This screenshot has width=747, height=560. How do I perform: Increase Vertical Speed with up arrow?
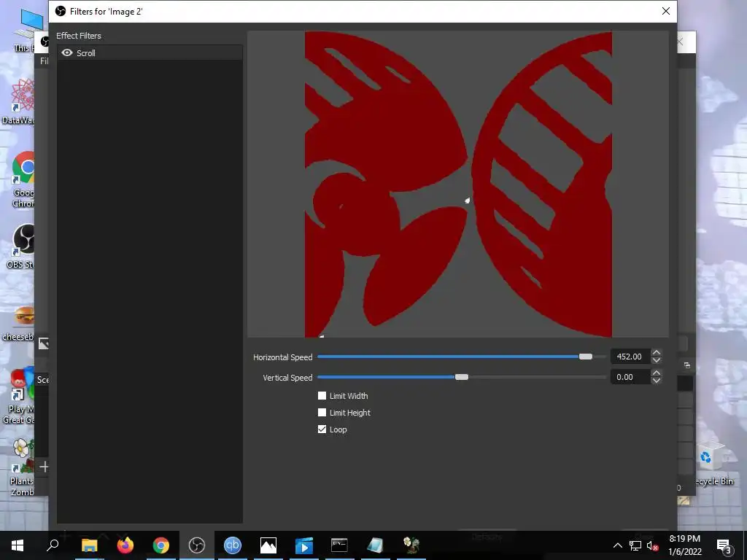(x=657, y=373)
